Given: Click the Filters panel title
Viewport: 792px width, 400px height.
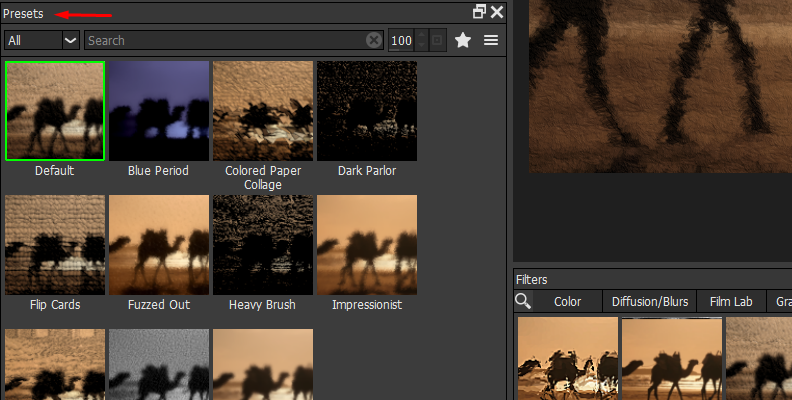Looking at the screenshot, I should [531, 279].
